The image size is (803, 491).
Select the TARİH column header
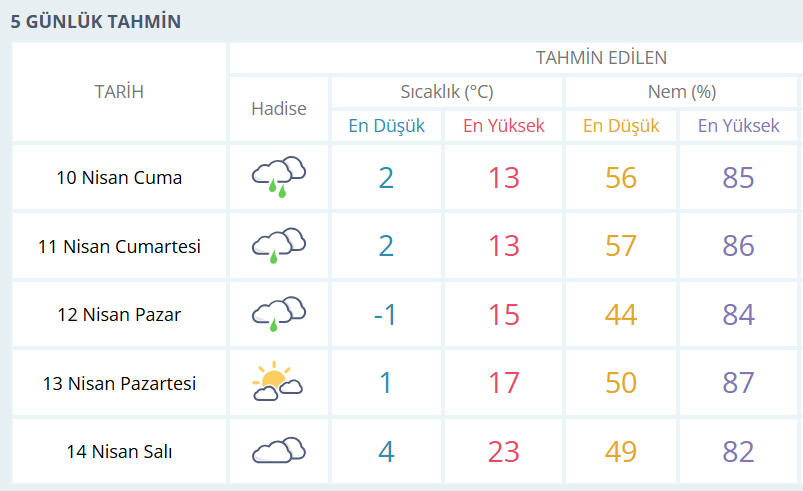pyautogui.click(x=119, y=92)
